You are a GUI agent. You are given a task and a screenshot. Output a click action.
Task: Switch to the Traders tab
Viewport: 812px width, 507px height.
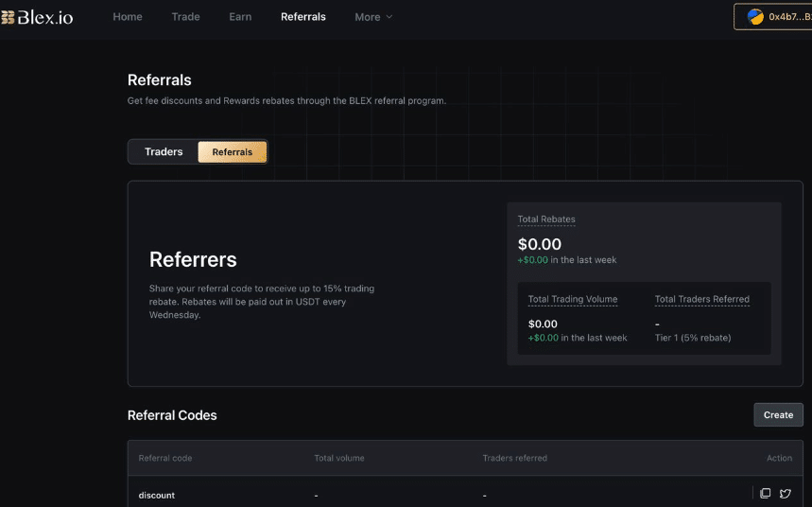click(164, 152)
